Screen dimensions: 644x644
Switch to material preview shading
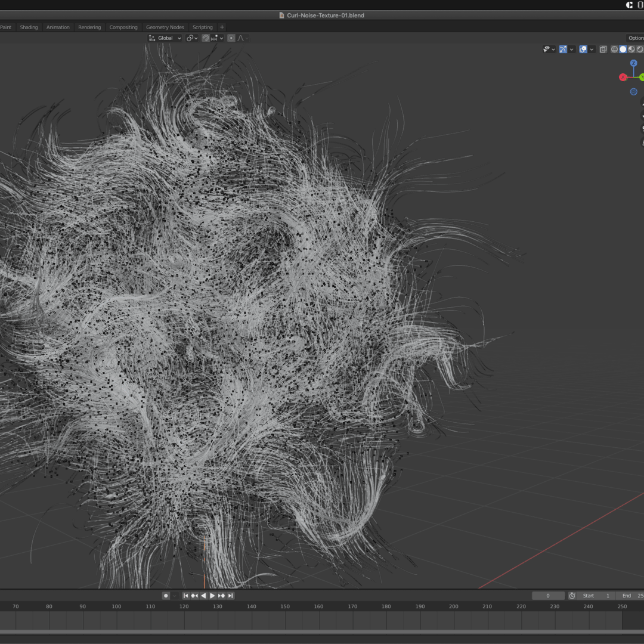[x=631, y=49]
